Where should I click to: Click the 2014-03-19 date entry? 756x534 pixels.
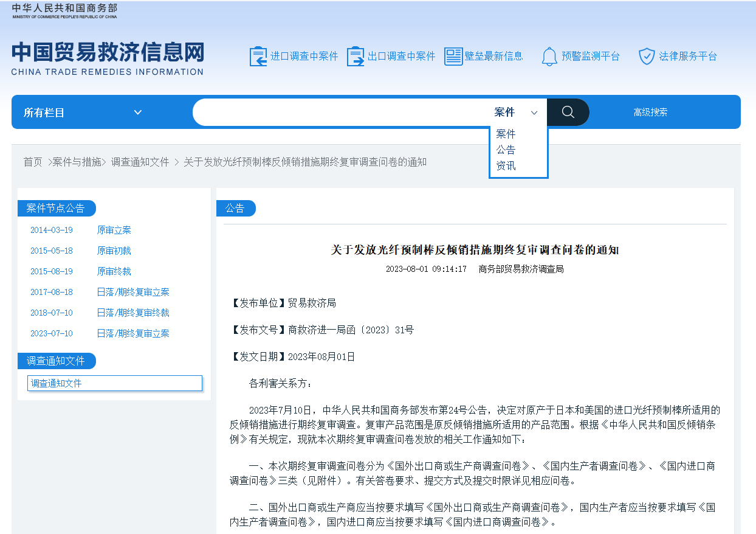[x=52, y=231]
